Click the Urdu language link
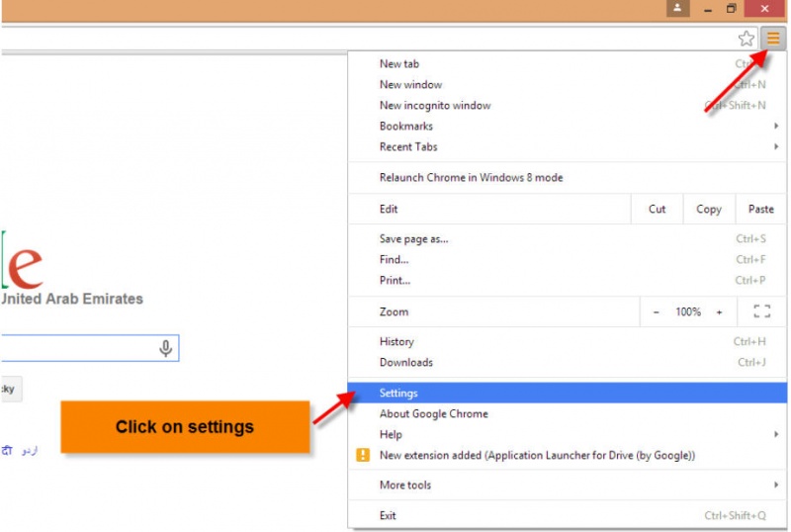791x532 pixels. click(x=30, y=450)
